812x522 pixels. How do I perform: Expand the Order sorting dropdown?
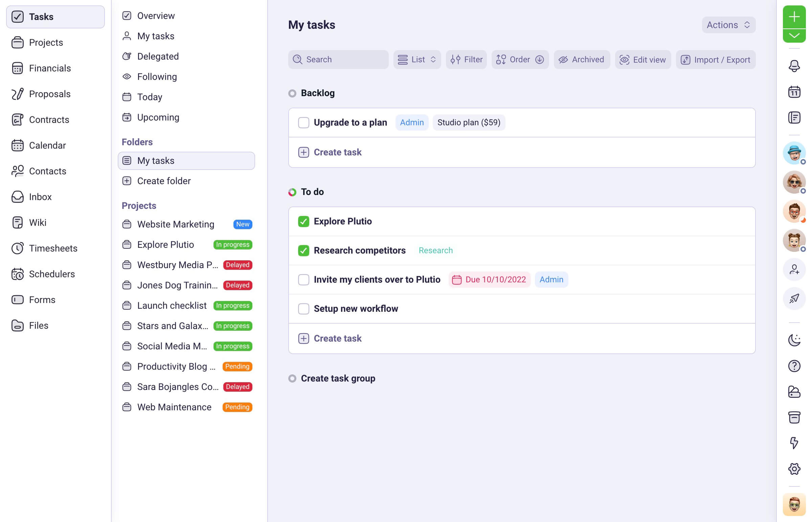[x=520, y=59]
